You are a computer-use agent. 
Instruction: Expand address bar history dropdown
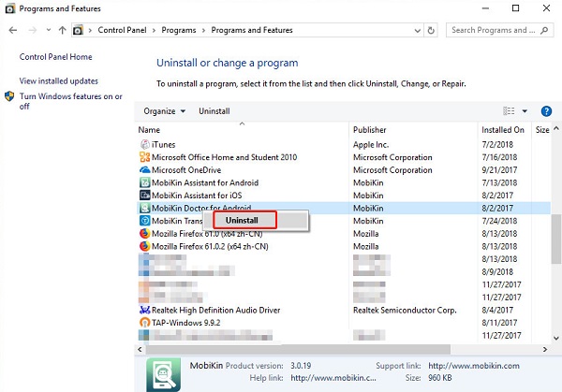(417, 31)
